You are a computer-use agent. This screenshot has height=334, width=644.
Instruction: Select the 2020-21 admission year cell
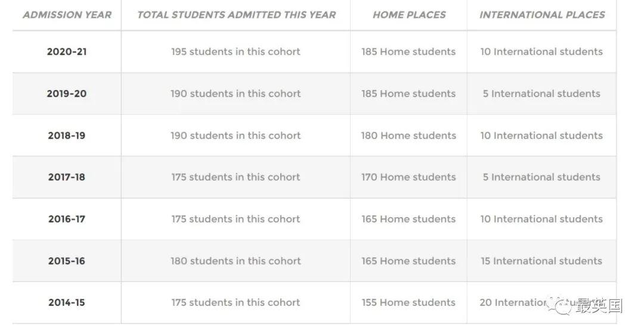coord(67,52)
